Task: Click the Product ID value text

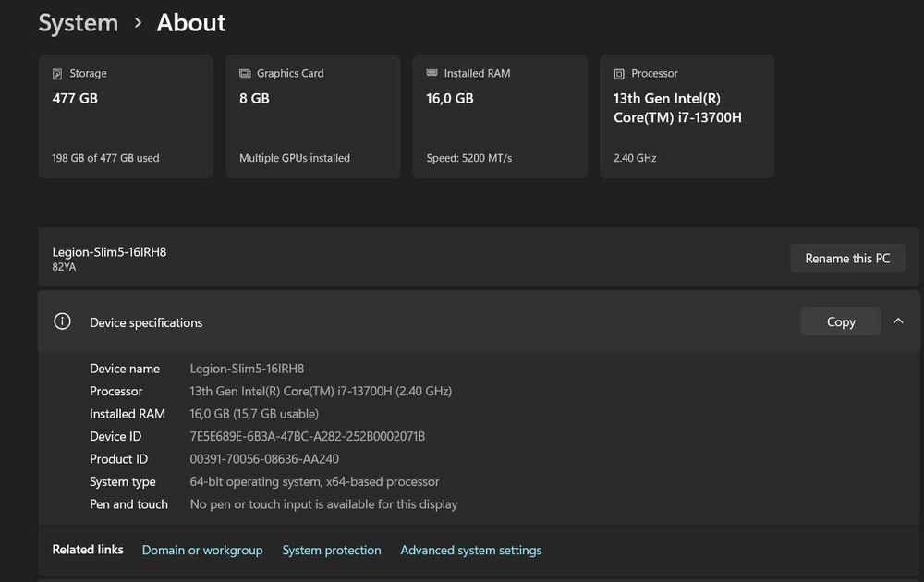Action: point(264,459)
